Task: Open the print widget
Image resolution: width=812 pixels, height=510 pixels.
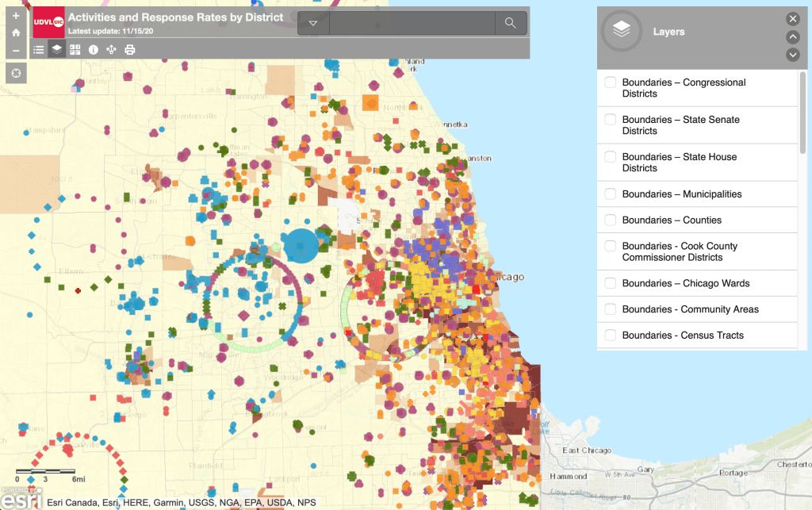Action: pos(130,49)
